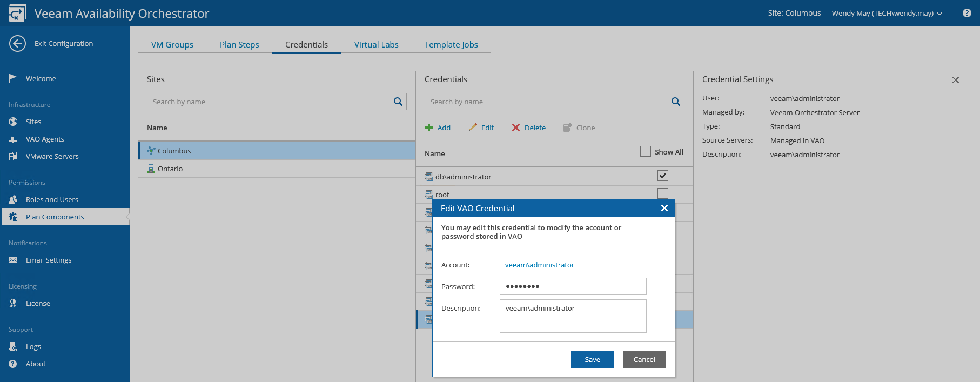Click the Sites search magnifier icon
The width and height of the screenshot is (980, 382).
coord(398,102)
